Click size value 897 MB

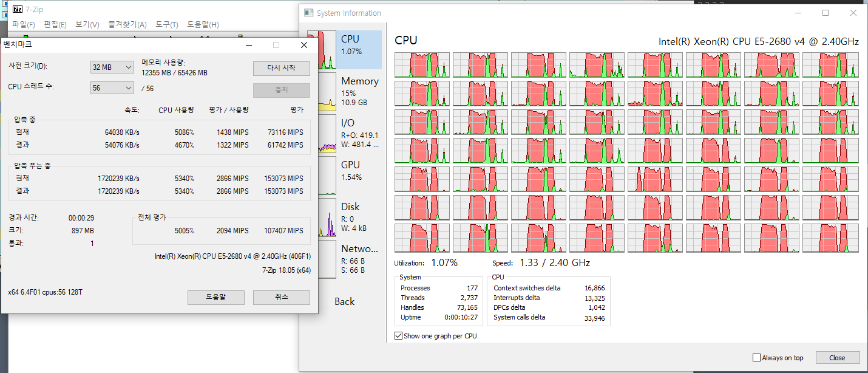click(x=83, y=231)
